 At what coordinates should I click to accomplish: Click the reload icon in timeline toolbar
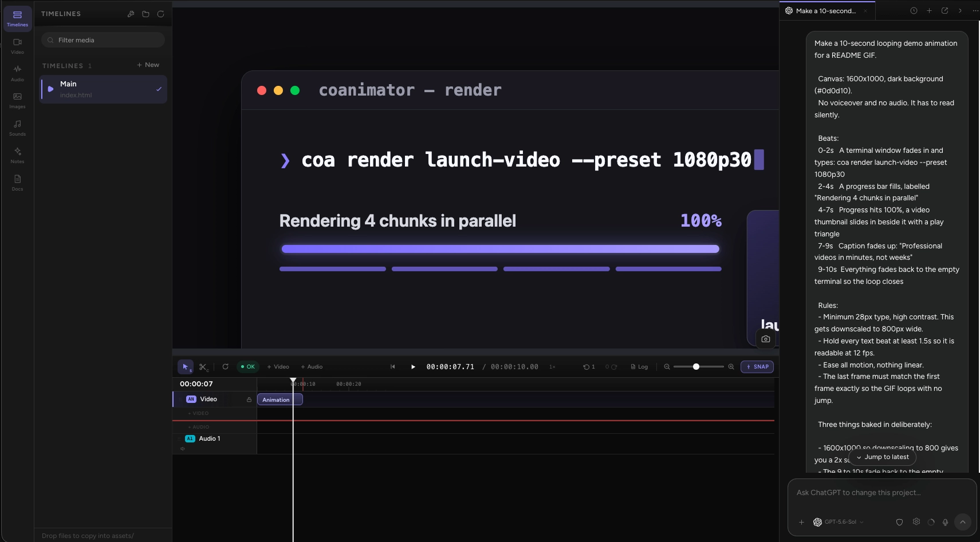tap(225, 367)
